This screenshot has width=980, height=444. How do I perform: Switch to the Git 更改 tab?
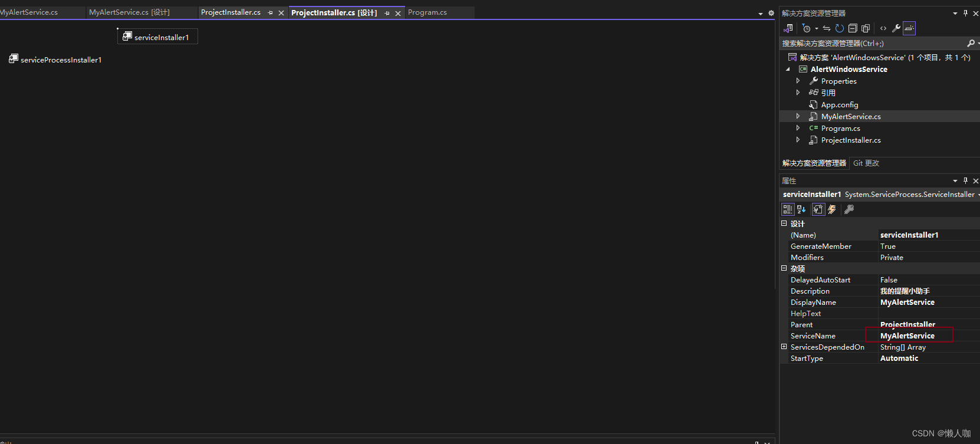[x=866, y=163]
